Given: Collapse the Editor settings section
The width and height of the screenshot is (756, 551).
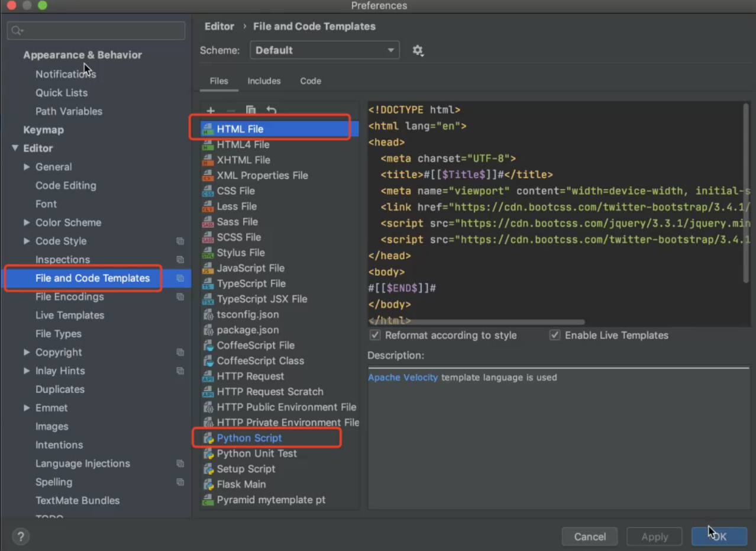Looking at the screenshot, I should (15, 149).
